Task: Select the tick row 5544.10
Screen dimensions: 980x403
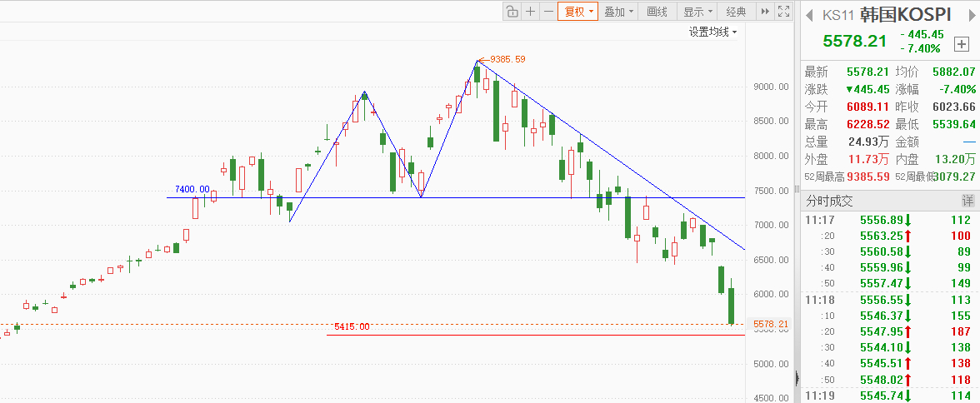Action: point(888,347)
